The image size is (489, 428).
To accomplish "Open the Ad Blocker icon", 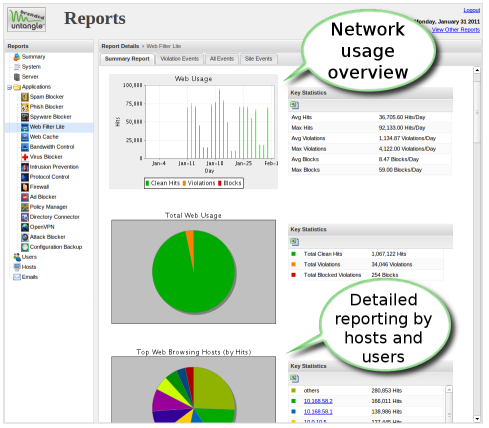I will (x=25, y=197).
